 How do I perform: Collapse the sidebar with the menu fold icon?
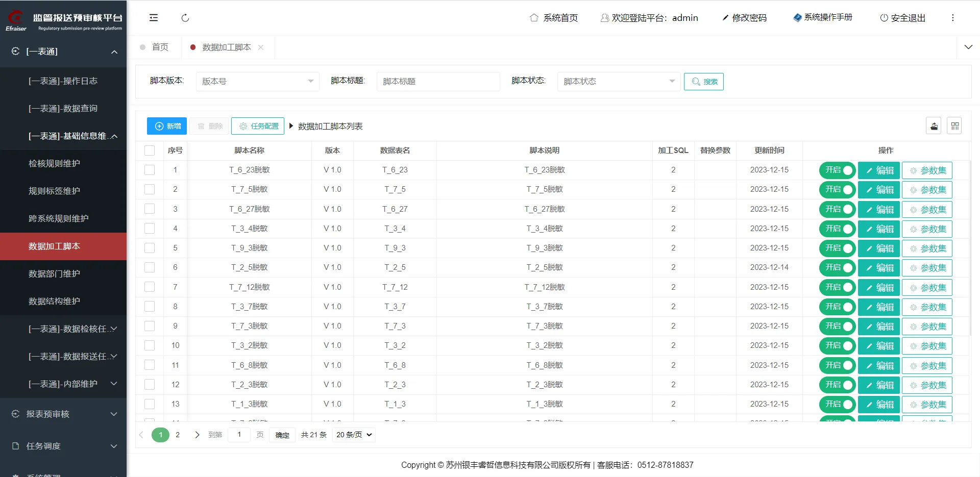click(x=153, y=18)
